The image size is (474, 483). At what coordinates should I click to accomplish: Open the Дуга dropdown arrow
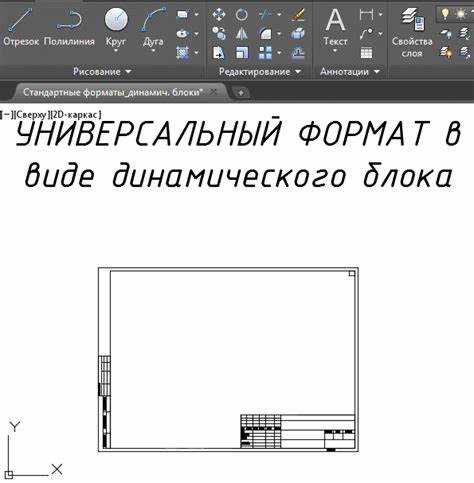[x=153, y=51]
